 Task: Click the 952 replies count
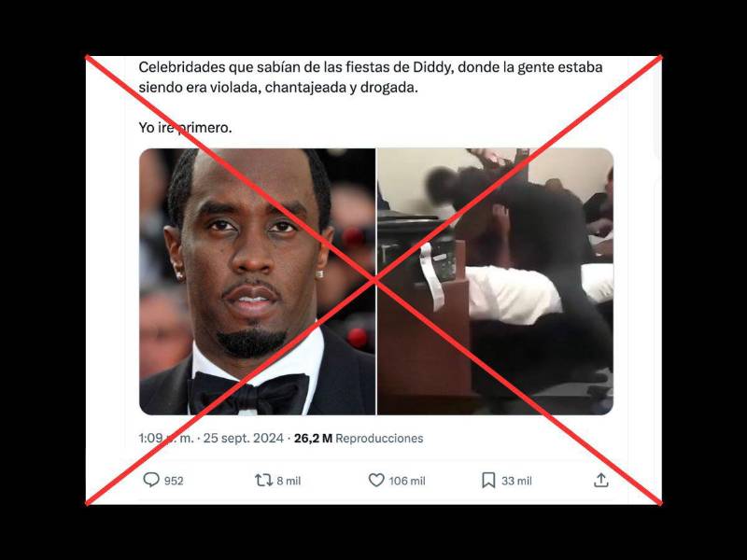point(174,481)
